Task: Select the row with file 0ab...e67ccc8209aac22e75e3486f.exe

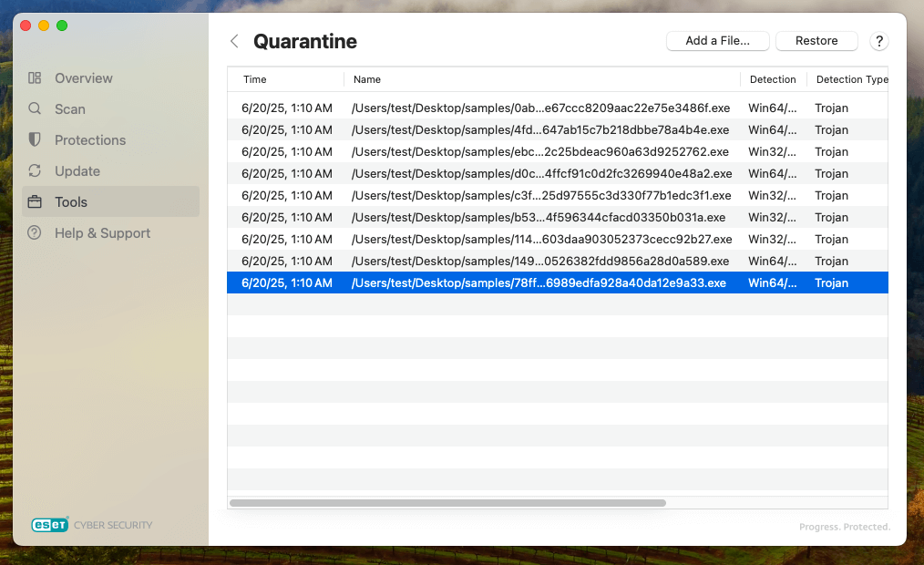Action: coord(558,108)
